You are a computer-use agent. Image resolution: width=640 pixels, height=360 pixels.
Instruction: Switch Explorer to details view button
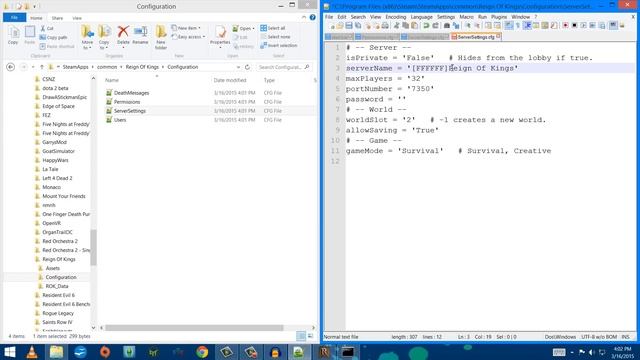tap(301, 336)
